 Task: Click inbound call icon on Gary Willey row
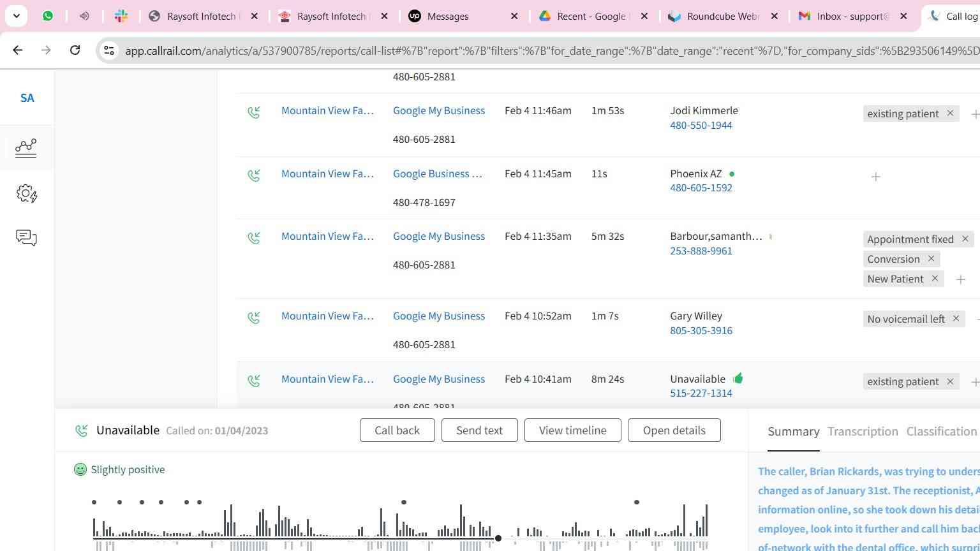point(254,318)
